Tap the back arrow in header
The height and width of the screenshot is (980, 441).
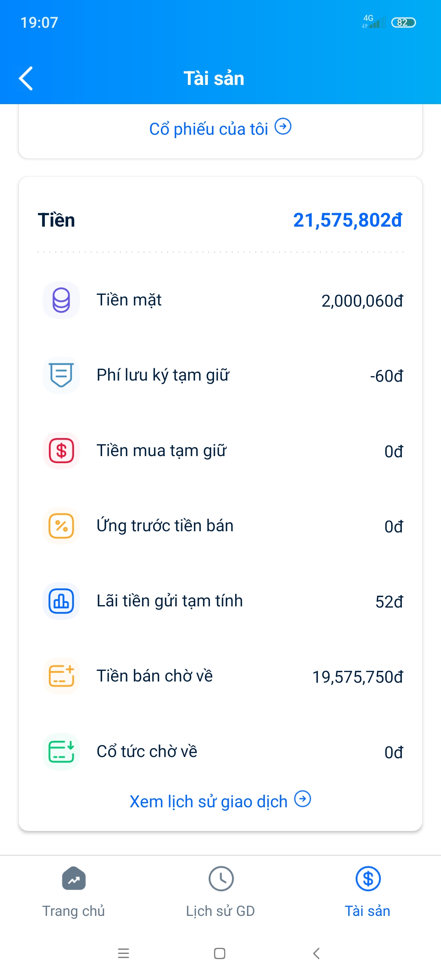(26, 78)
